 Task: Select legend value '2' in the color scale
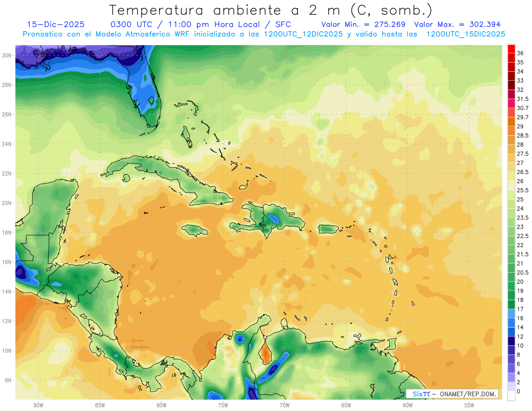tap(519, 382)
